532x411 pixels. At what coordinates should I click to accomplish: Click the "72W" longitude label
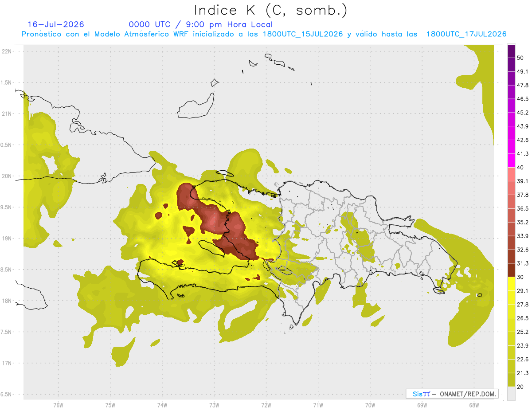click(266, 405)
